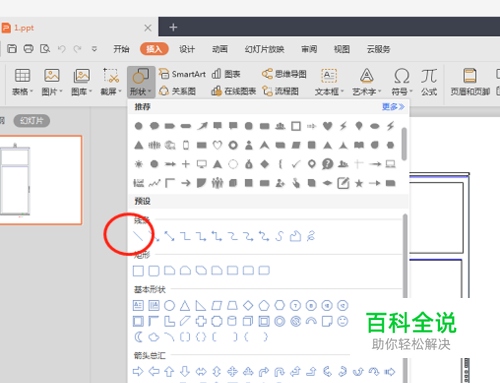Image resolution: width=500 pixels, height=383 pixels.
Task: Insert 公式 formula
Action: [429, 82]
